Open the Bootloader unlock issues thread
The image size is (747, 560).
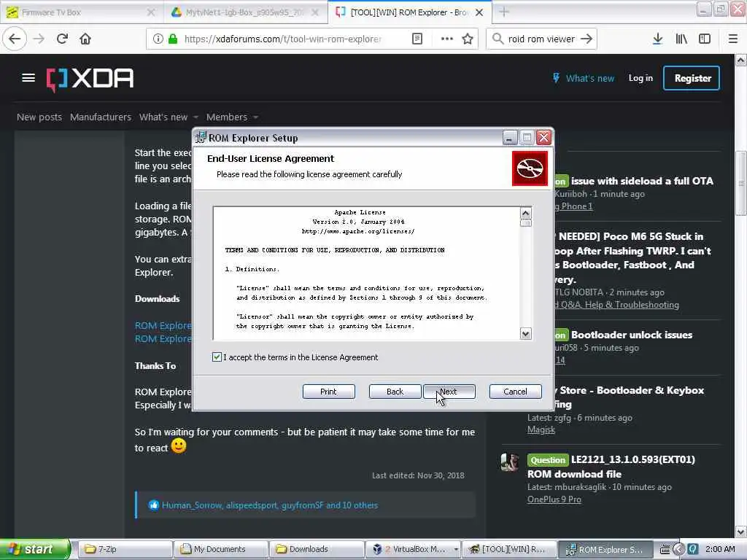(632, 335)
